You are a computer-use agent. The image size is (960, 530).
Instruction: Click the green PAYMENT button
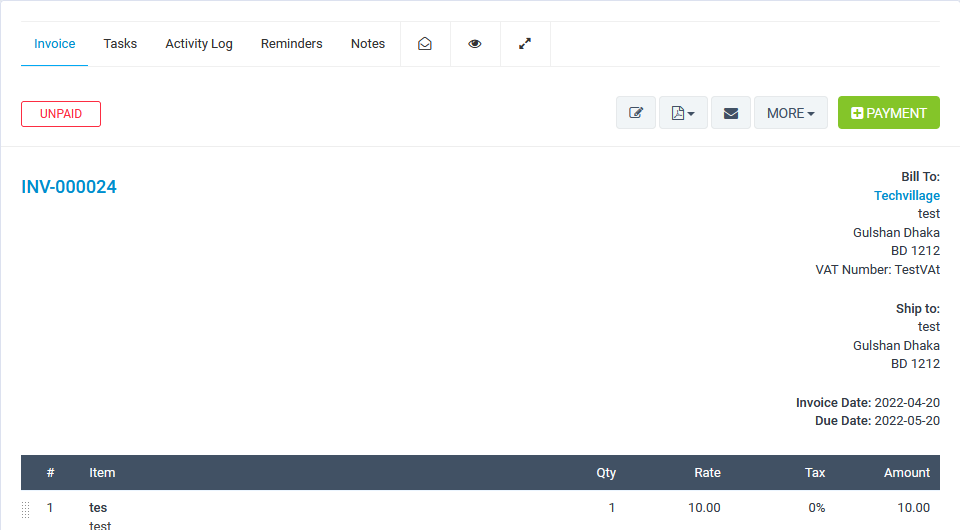(888, 113)
